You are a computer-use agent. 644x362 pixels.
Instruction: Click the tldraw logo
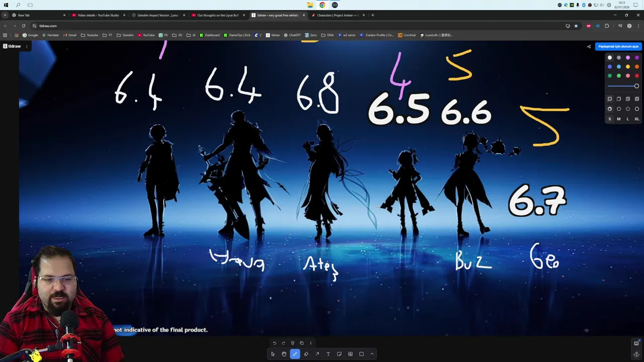click(12, 46)
